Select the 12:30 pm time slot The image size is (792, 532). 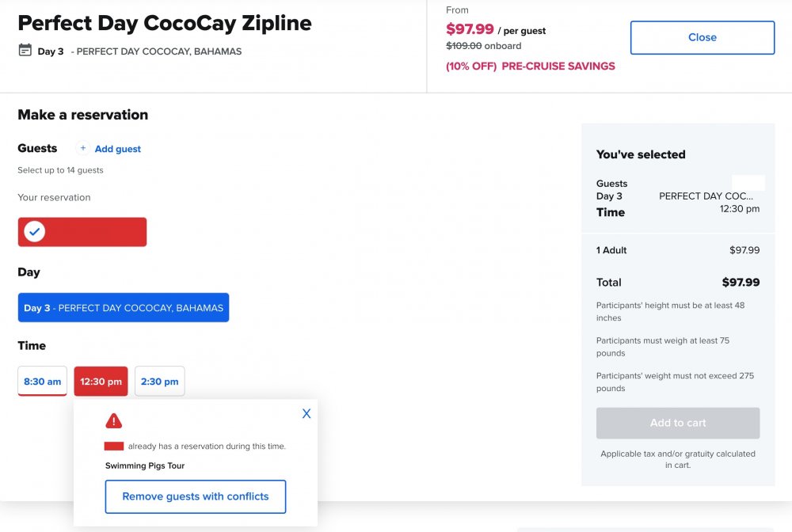tap(101, 381)
